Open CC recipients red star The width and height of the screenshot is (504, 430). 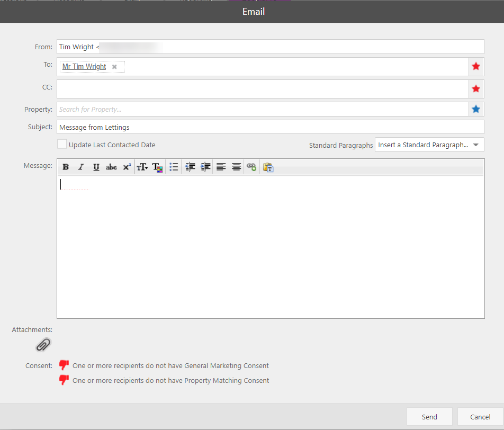pyautogui.click(x=476, y=89)
